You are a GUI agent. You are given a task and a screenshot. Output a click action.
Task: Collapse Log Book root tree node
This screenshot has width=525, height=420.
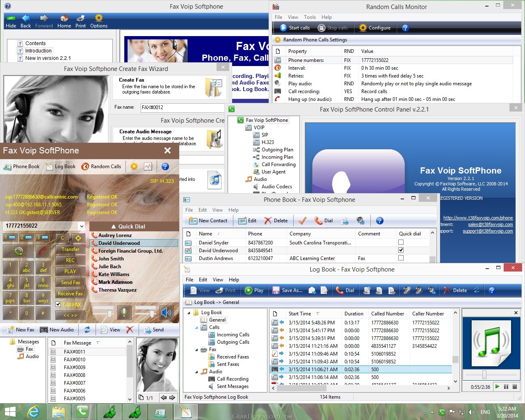189,313
